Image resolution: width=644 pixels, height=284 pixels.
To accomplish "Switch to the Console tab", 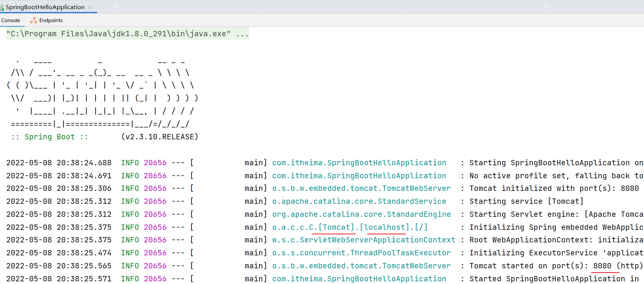I will (x=10, y=20).
